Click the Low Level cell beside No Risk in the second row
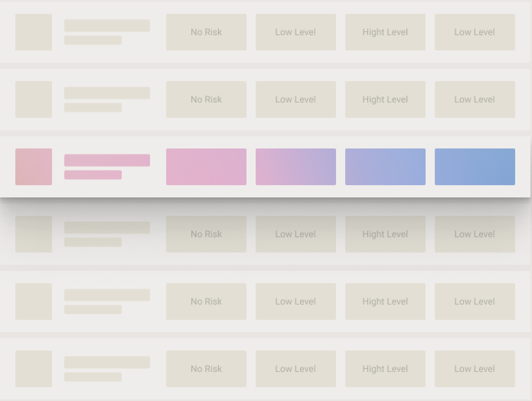 (x=295, y=99)
